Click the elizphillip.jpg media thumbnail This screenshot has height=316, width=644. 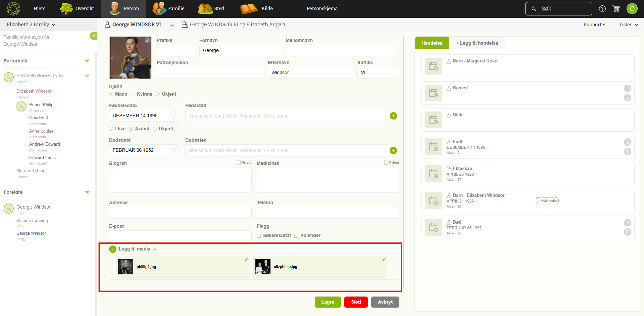[x=263, y=267]
